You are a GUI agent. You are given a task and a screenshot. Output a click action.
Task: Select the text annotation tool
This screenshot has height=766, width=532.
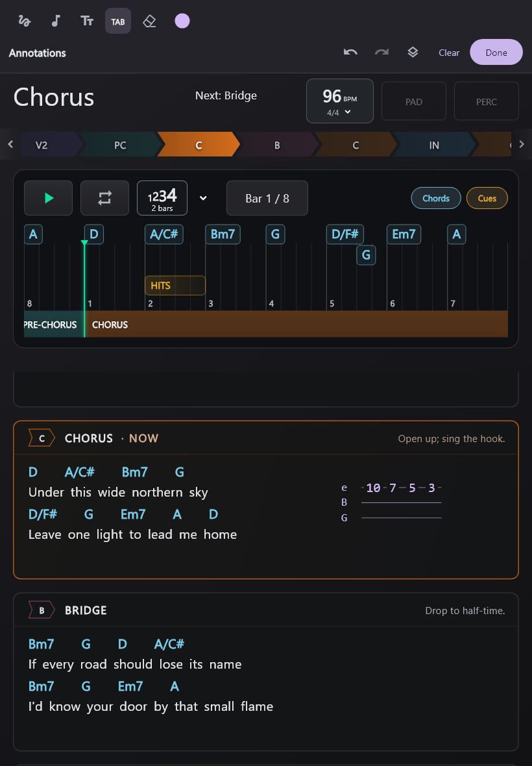87,21
